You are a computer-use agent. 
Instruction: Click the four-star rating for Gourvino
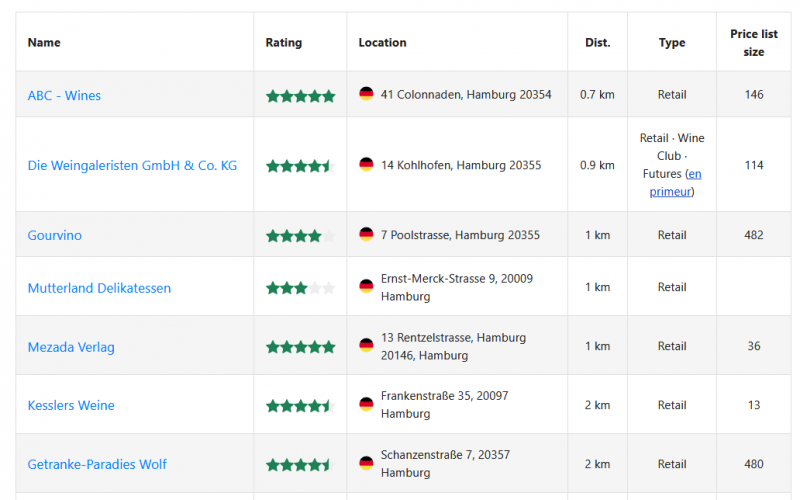click(301, 236)
